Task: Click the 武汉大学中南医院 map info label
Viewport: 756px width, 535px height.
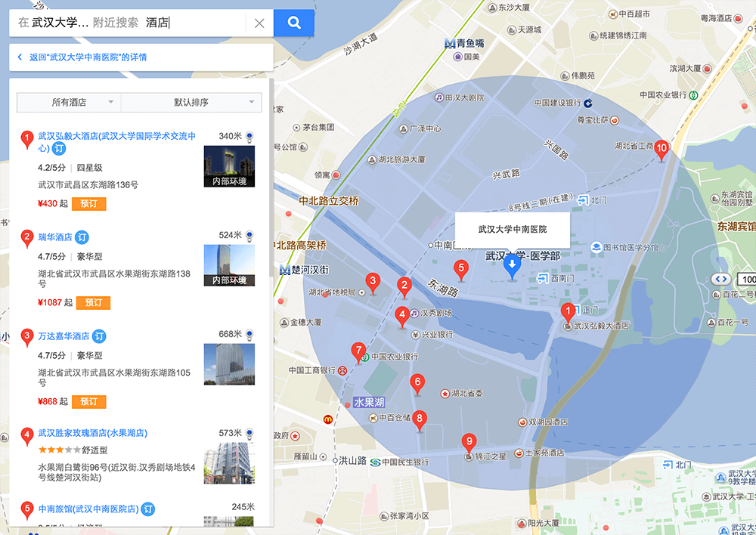Action: point(513,230)
